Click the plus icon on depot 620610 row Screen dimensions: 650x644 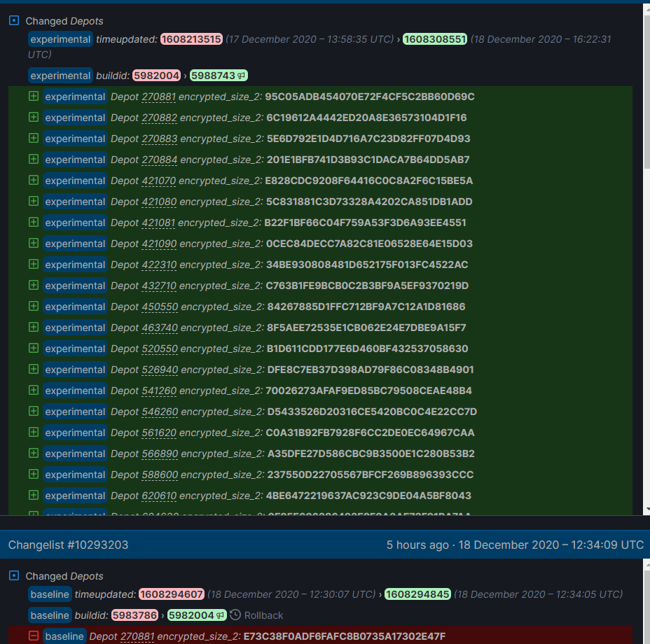point(34,496)
